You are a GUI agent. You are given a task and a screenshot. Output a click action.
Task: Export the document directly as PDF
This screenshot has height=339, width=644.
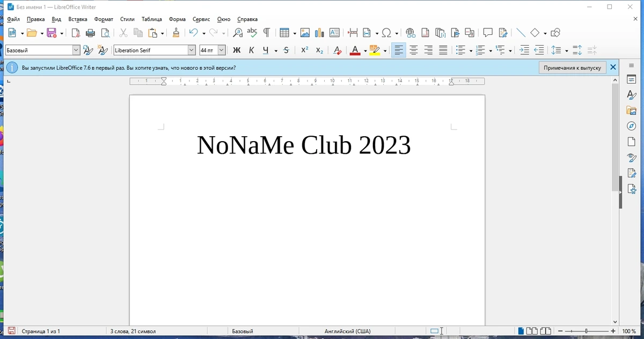tap(76, 33)
